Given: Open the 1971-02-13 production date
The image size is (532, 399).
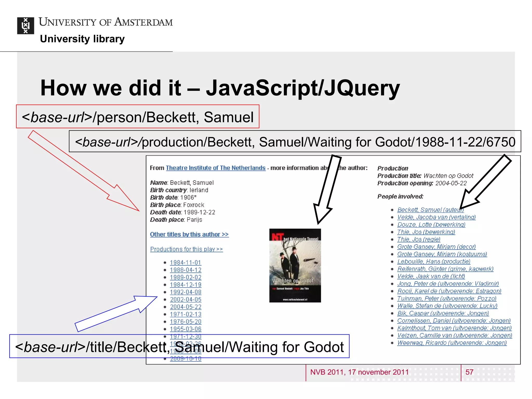Looking at the screenshot, I should pyautogui.click(x=186, y=314).
